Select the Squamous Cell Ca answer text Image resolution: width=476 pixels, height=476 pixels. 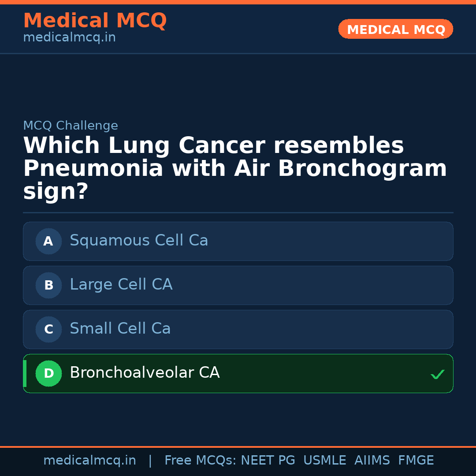[x=139, y=241]
